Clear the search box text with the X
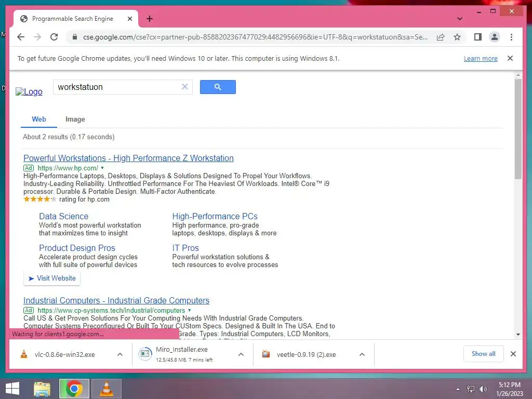 [184, 87]
